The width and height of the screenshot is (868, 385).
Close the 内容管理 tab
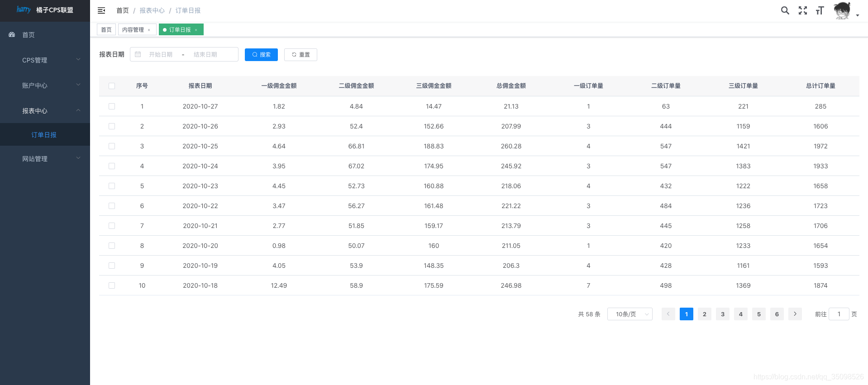click(x=149, y=30)
